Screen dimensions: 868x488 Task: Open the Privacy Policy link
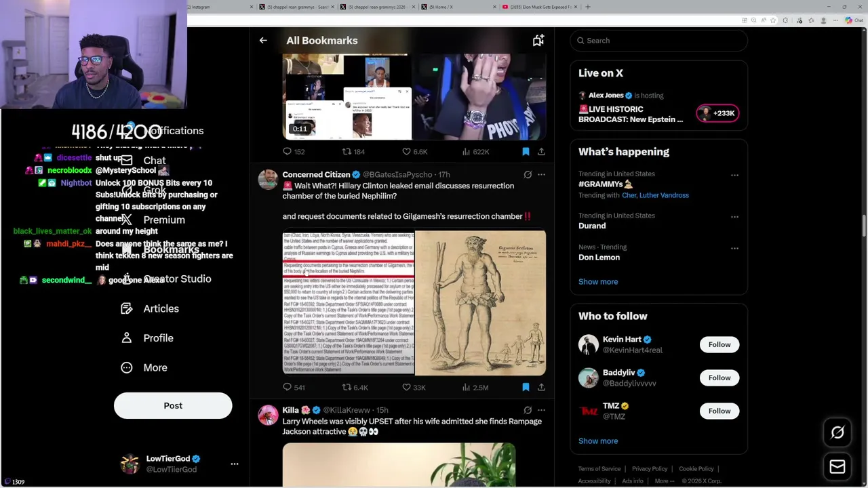(x=650, y=469)
